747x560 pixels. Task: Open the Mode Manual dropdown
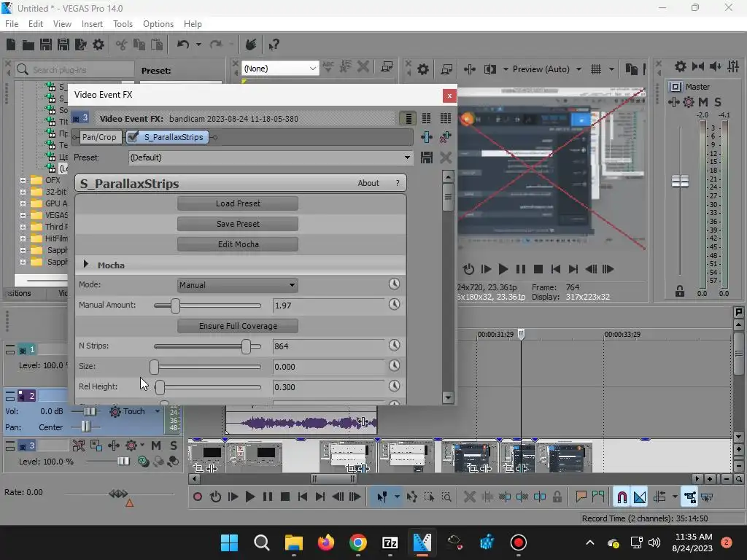(238, 285)
